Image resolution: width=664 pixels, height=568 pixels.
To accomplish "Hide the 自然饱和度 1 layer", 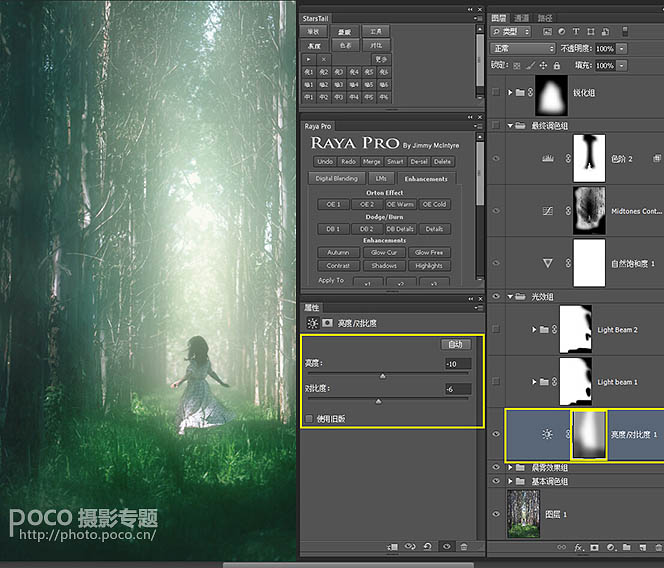I will (496, 263).
